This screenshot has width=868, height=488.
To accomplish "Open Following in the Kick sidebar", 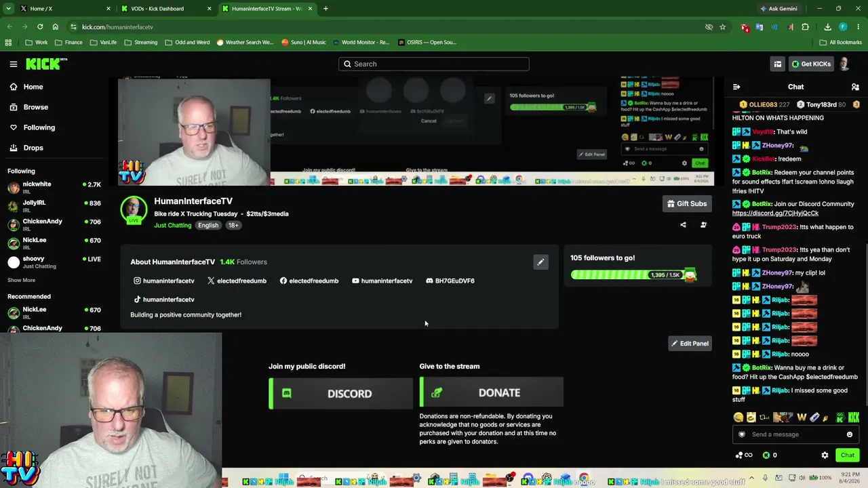I will click(33, 127).
